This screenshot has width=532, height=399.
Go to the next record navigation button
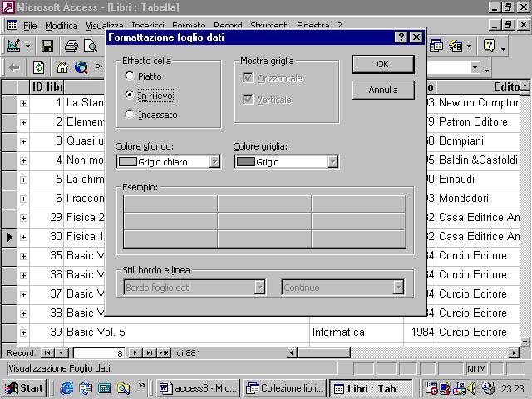click(135, 352)
